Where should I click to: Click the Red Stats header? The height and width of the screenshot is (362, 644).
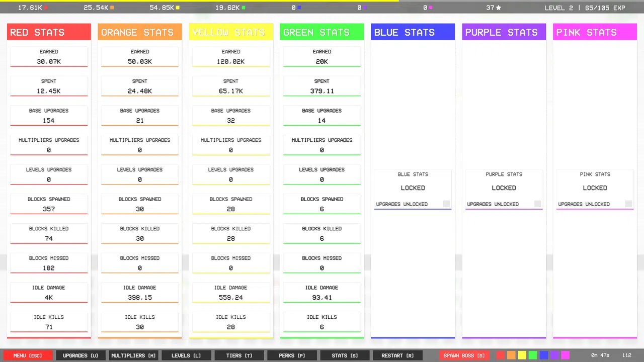[x=49, y=32]
